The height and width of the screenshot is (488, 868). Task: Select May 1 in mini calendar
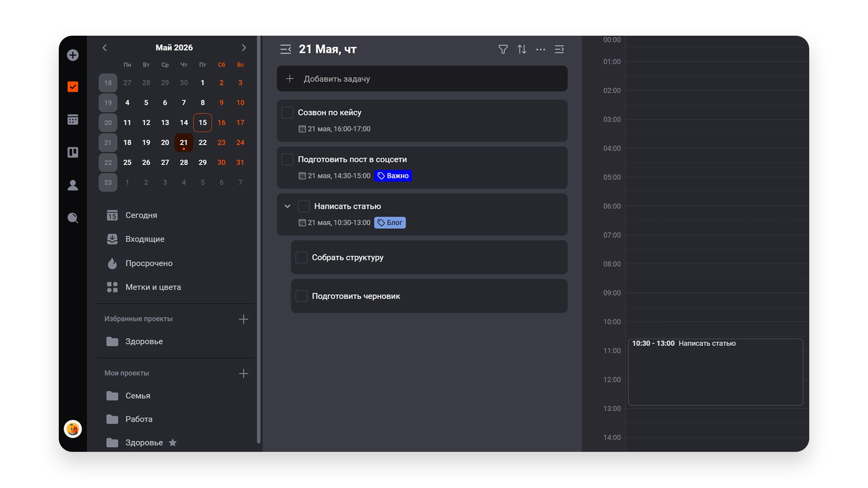203,83
